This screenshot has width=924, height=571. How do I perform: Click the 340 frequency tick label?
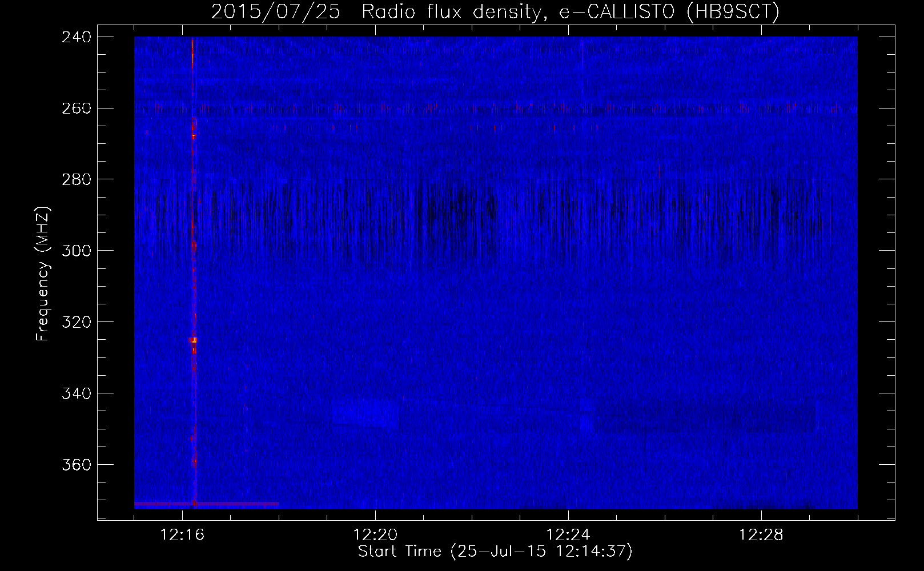[x=77, y=393]
